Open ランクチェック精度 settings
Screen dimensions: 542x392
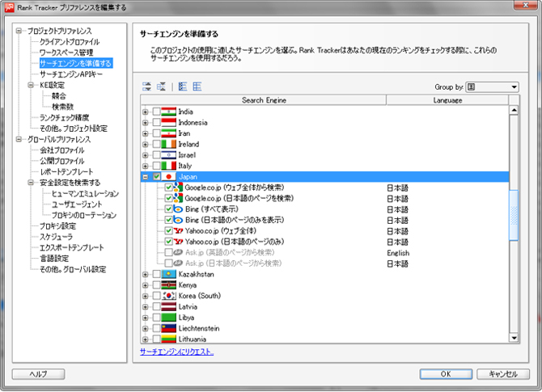[64, 117]
